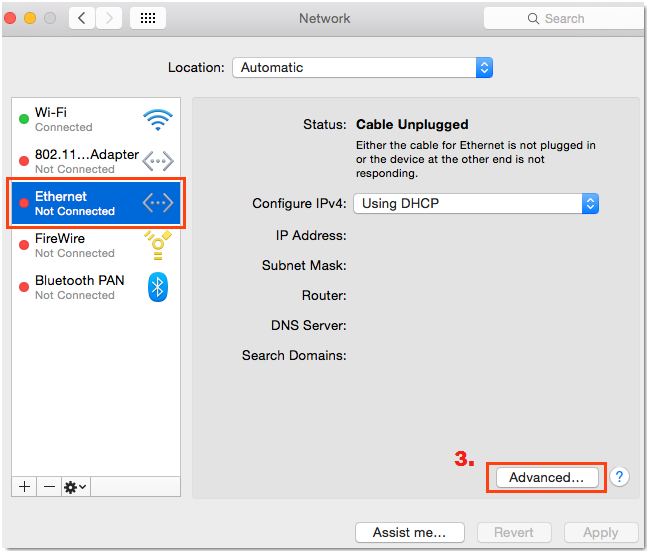Click the Wi-Fi signal icon in sidebar
This screenshot has height=553, width=649.
157,120
